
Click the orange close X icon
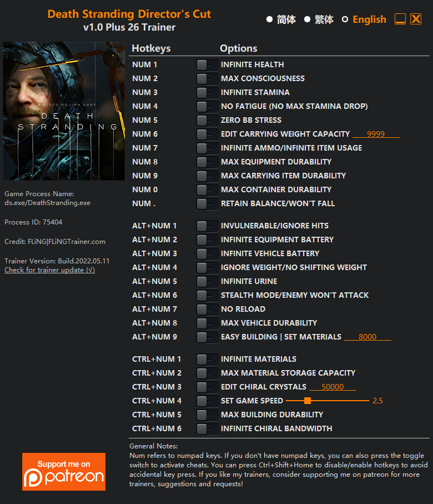pyautogui.click(x=416, y=19)
